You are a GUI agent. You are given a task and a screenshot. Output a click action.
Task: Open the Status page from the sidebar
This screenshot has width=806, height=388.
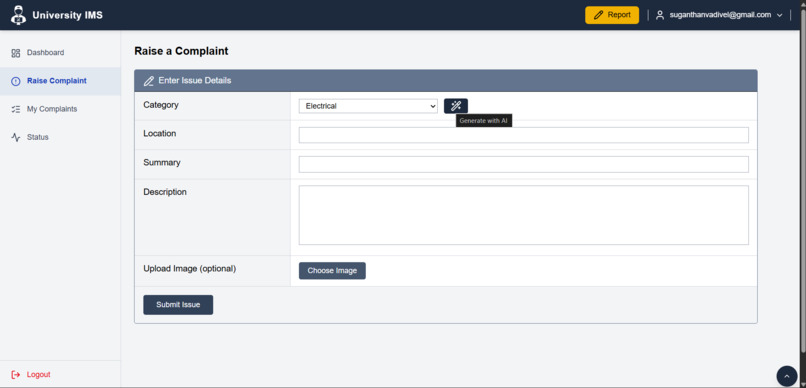[60, 138]
